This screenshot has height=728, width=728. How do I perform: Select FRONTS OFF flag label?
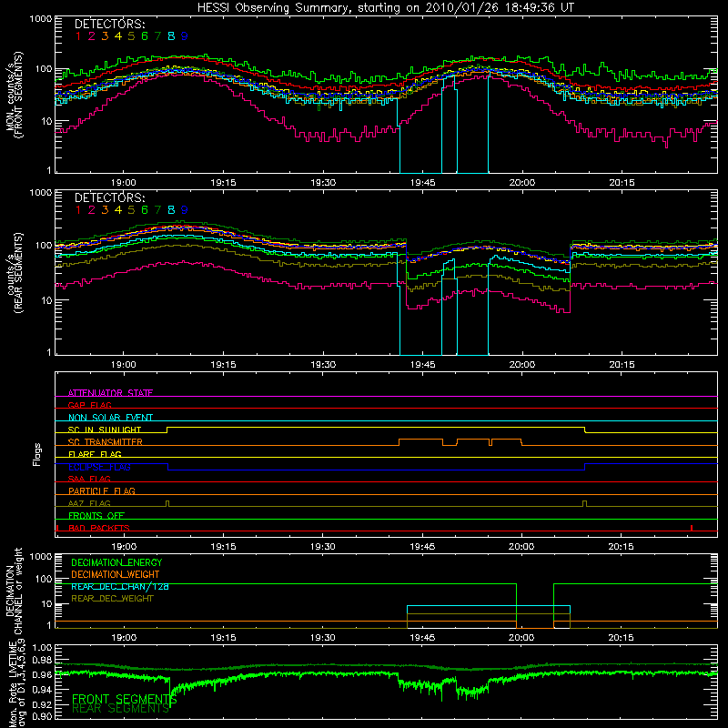96,515
